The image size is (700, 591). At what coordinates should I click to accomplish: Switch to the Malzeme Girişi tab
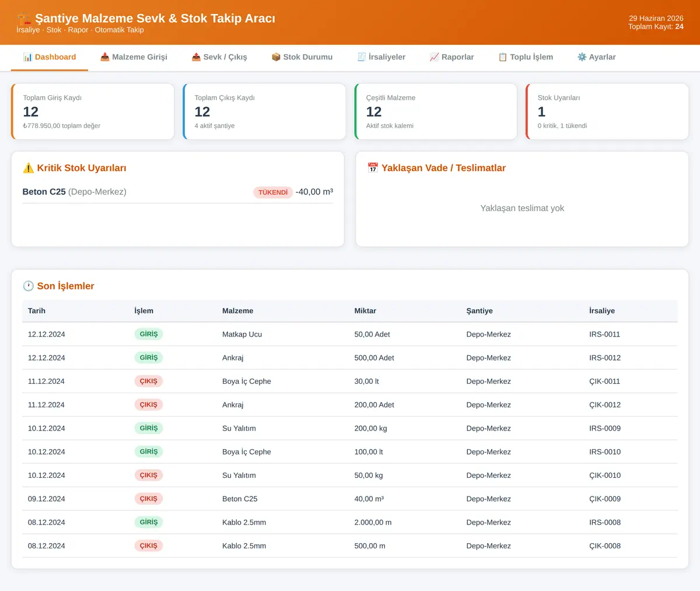(134, 57)
